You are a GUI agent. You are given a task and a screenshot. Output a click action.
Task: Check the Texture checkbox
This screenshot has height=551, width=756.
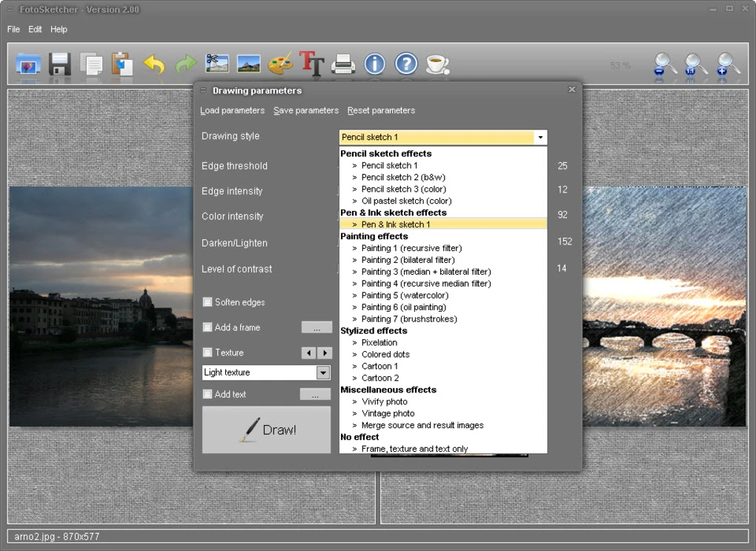208,352
